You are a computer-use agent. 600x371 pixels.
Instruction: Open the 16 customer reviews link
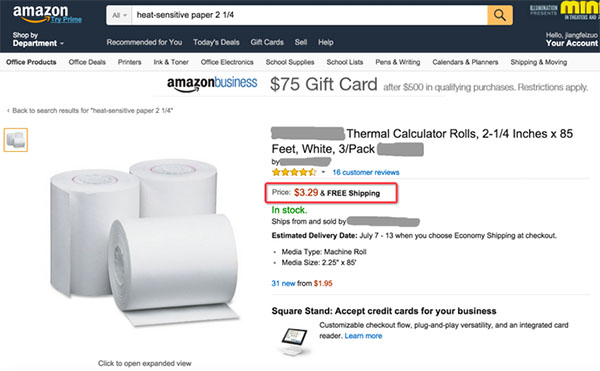pos(366,172)
